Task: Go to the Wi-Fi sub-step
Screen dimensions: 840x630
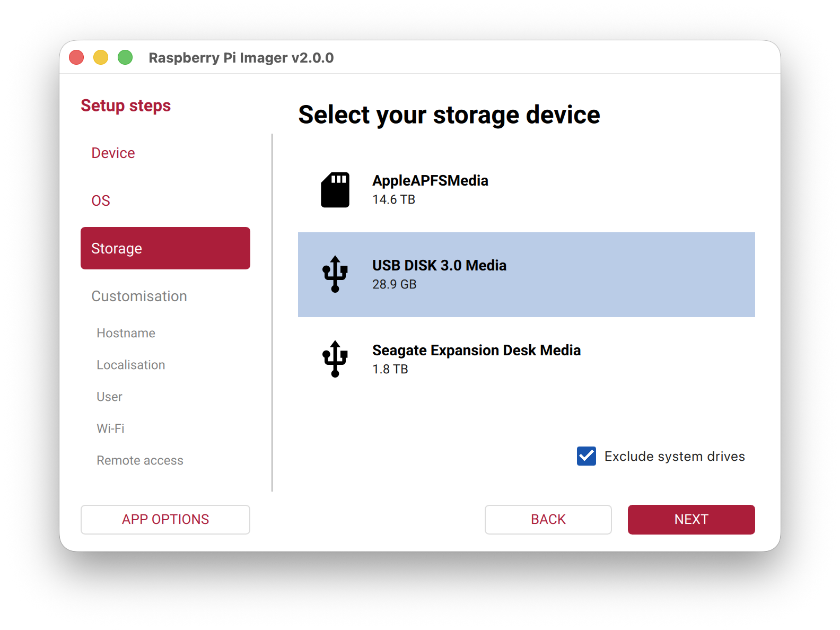Action: click(x=110, y=428)
